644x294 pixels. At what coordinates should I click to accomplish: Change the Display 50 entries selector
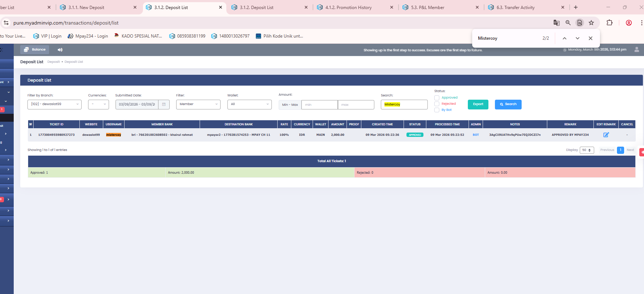[587, 150]
